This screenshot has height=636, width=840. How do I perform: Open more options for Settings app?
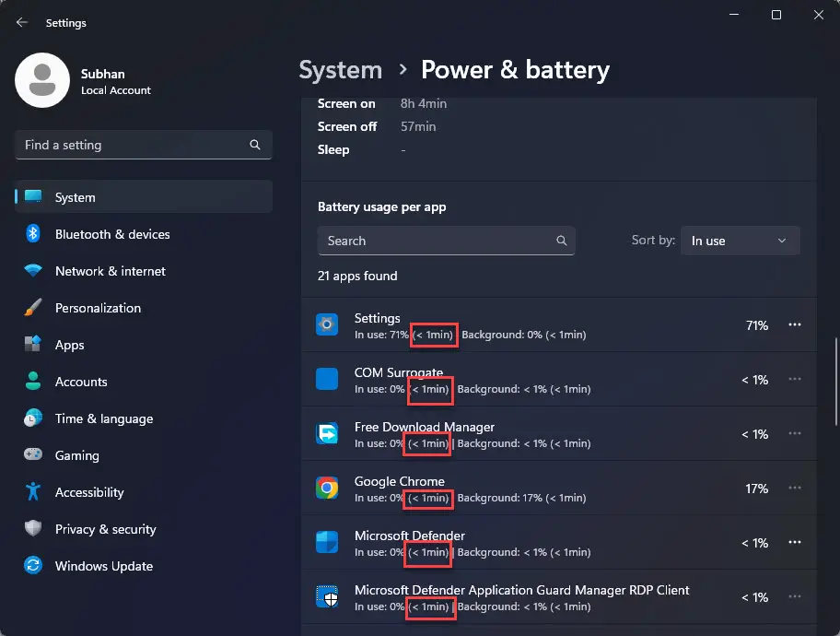coord(795,325)
